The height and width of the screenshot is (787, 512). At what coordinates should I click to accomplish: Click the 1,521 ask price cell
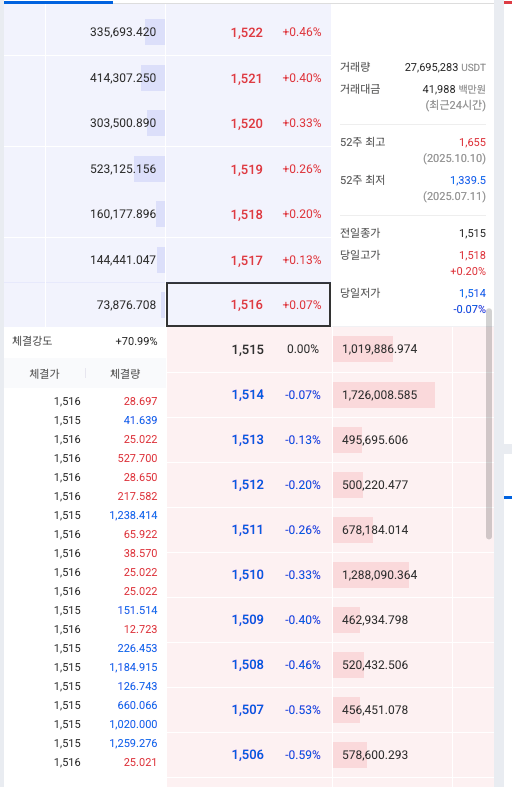(x=248, y=78)
